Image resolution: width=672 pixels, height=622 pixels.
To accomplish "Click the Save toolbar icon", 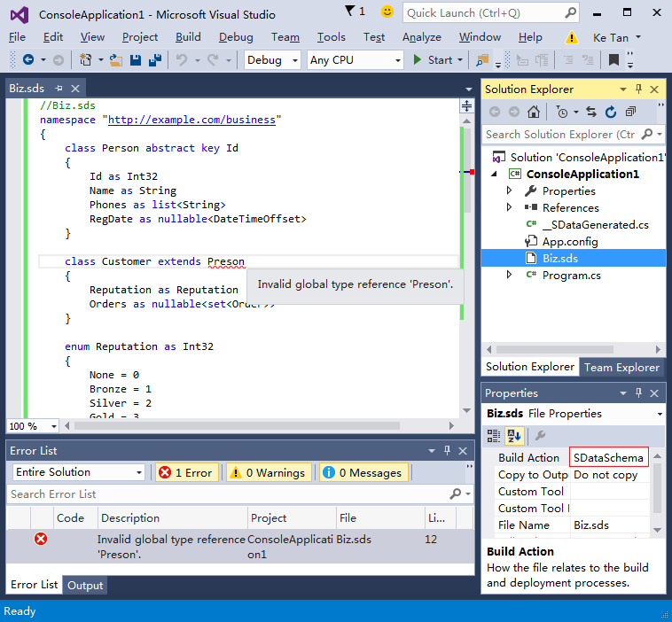I will click(136, 60).
